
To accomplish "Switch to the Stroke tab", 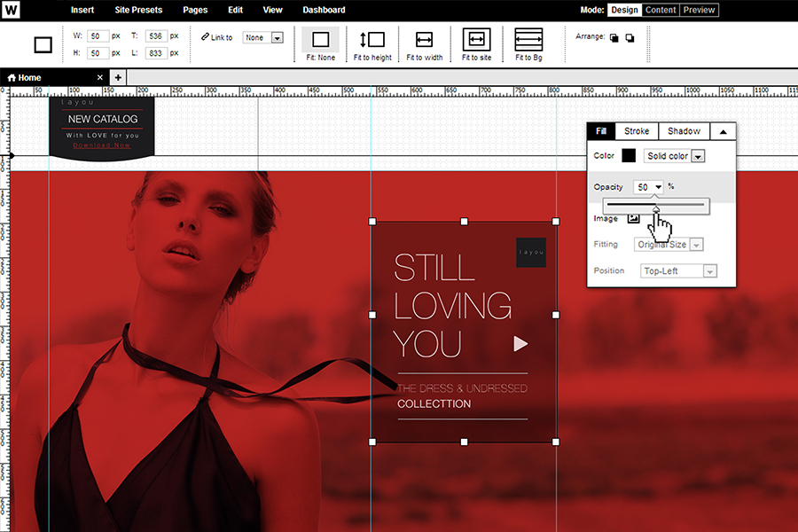I will coord(636,131).
